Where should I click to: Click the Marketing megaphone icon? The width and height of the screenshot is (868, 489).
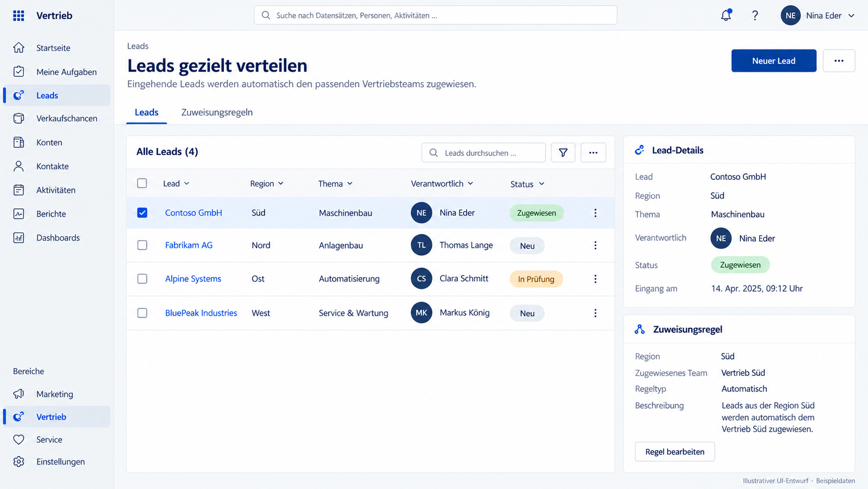click(x=19, y=394)
